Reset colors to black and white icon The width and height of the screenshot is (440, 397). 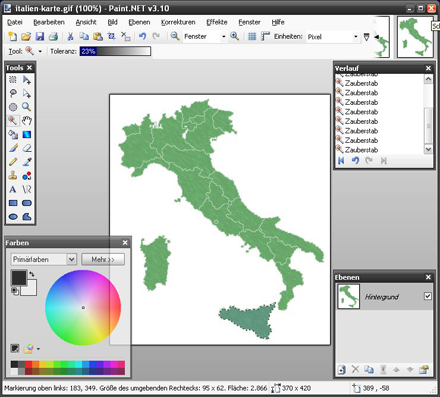click(15, 291)
